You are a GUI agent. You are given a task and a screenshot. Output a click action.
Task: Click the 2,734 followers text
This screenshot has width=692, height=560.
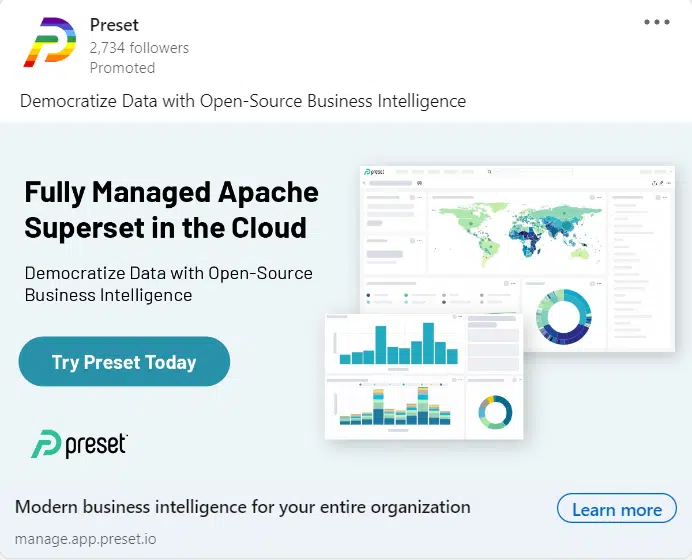(139, 47)
